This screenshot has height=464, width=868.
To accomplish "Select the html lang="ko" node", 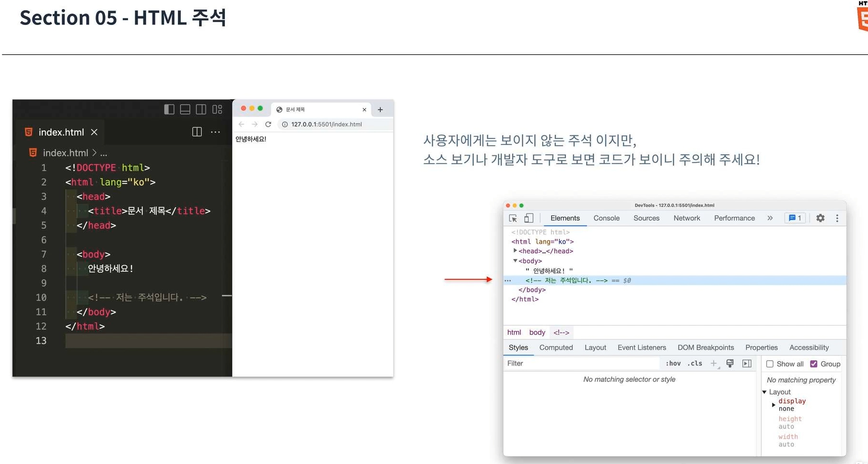I will click(x=542, y=242).
